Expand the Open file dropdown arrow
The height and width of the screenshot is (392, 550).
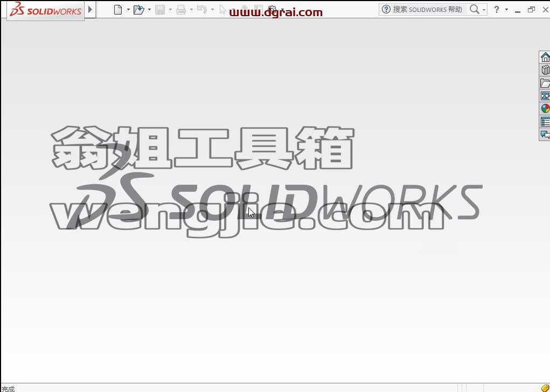tap(149, 10)
